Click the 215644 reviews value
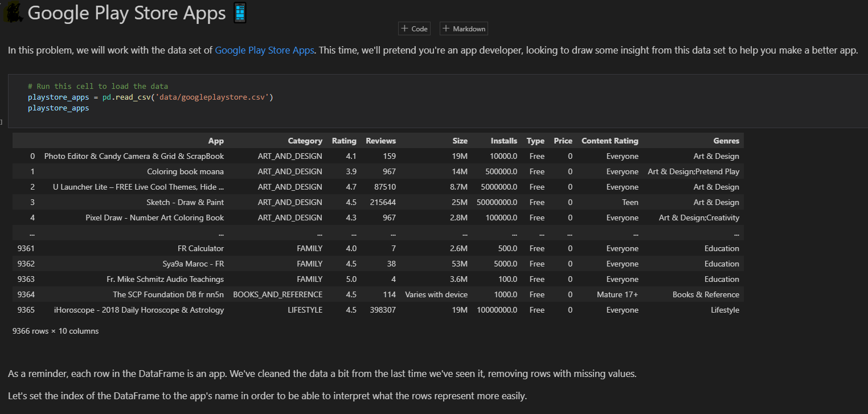 383,202
